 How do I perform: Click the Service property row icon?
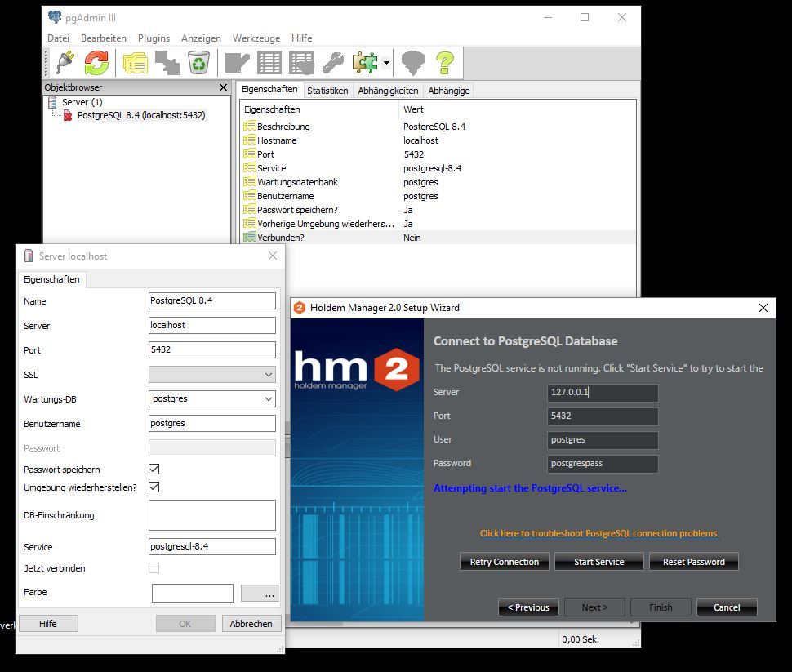click(x=249, y=167)
